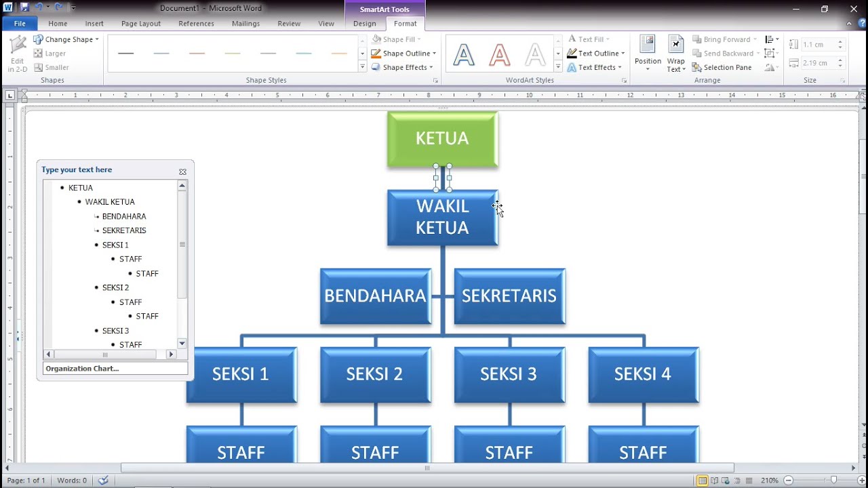
Task: Open the Review tab
Action: click(289, 24)
